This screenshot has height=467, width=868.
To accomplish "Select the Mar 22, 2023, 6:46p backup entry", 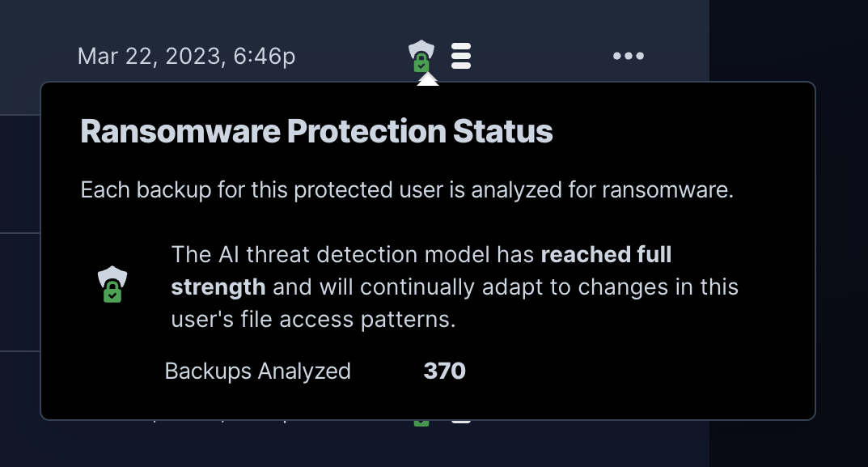I will [x=187, y=56].
